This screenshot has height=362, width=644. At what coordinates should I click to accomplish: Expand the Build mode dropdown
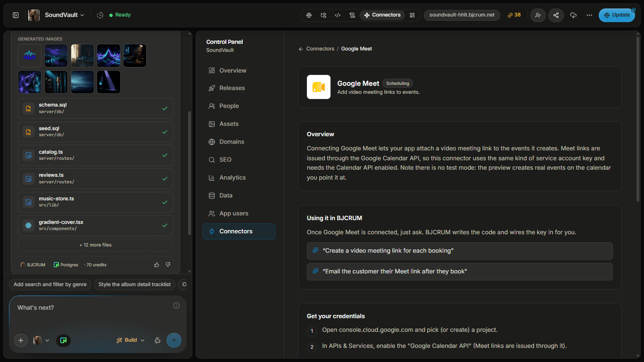tap(131, 340)
